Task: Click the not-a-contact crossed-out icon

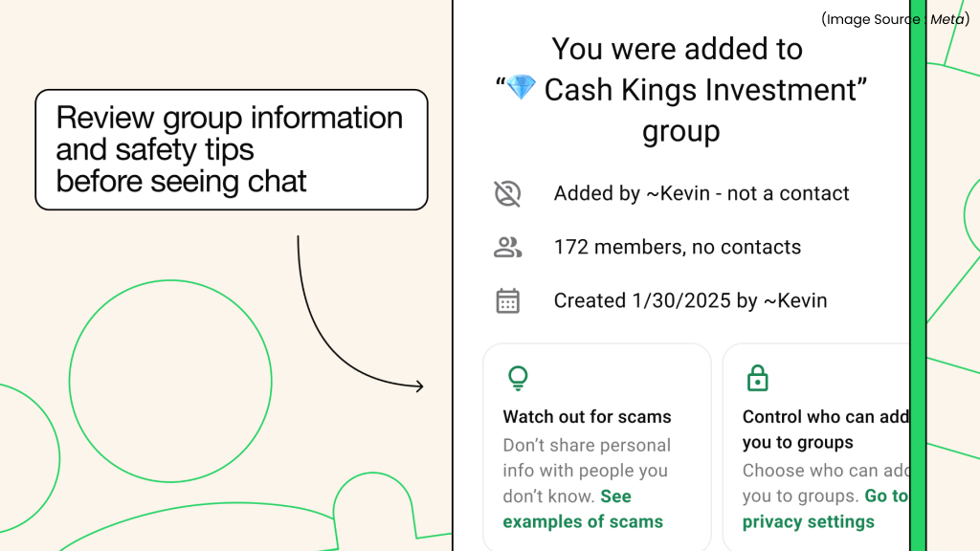Action: (507, 194)
